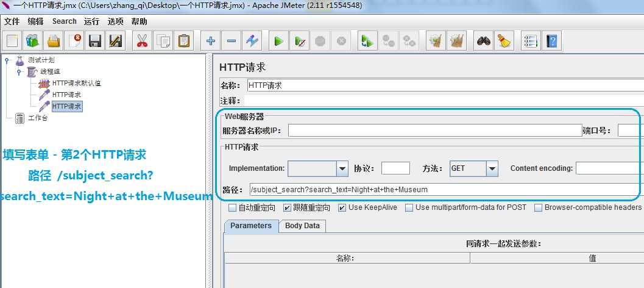Select 工作台 in the tree
644x288 pixels.
pos(38,118)
